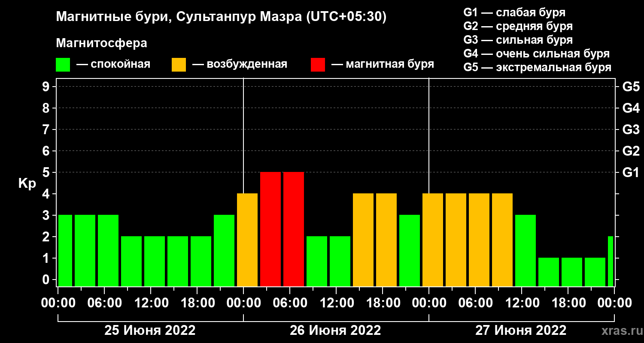
Task: Click the green 'спокойная' legend swatch
Action: (x=63, y=64)
